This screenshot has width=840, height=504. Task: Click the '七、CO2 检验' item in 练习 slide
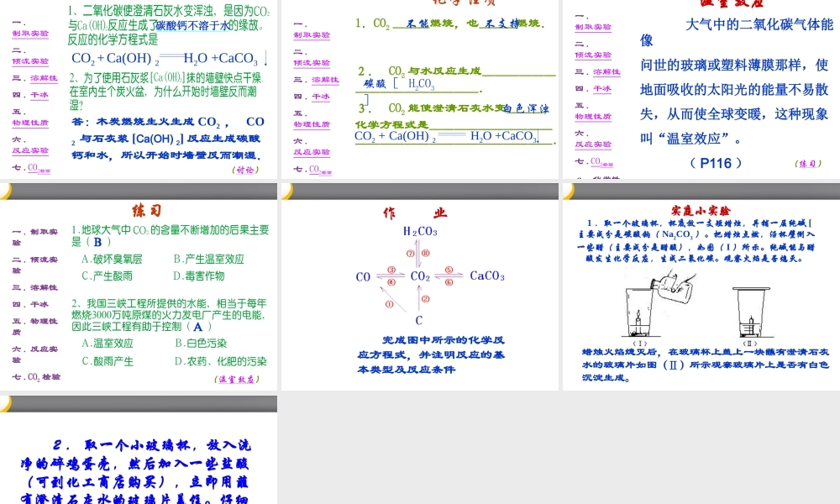[36, 376]
